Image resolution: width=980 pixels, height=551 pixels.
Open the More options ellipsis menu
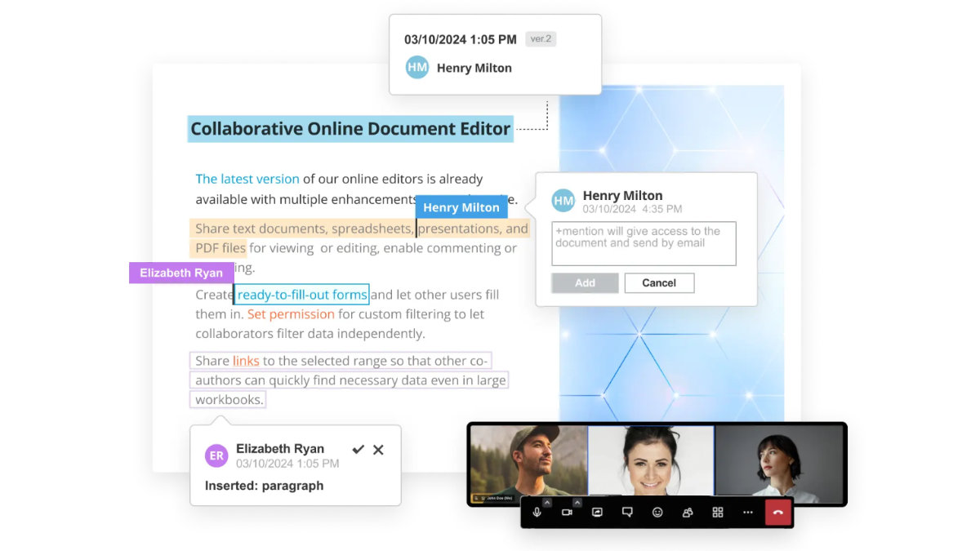click(x=748, y=513)
